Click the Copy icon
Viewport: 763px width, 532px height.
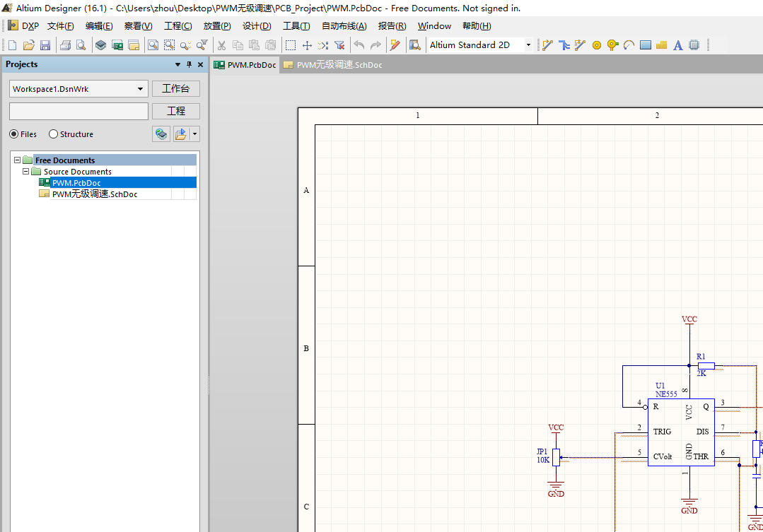[238, 45]
